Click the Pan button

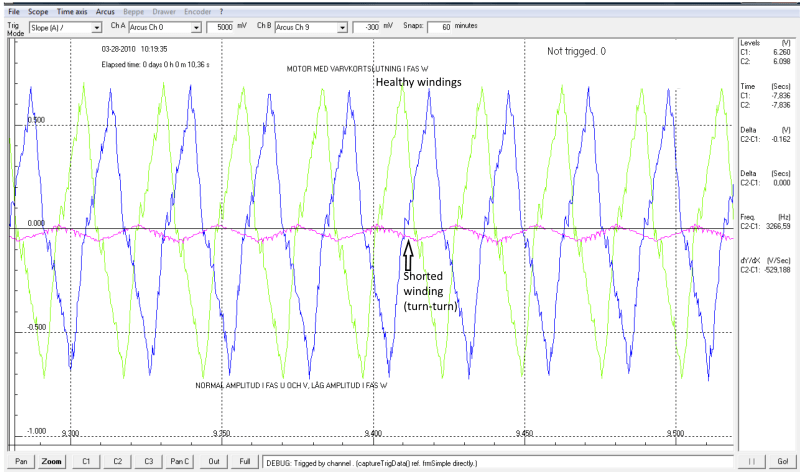pos(21,461)
